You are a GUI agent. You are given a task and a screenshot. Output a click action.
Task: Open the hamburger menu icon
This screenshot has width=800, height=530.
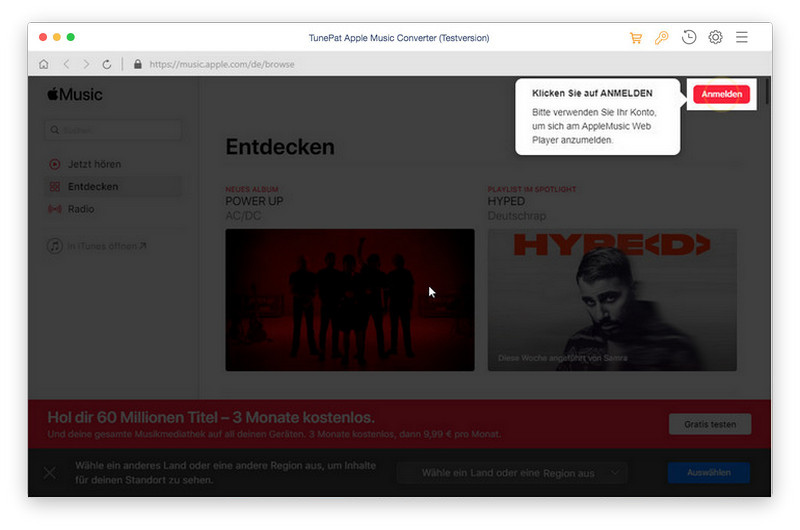(741, 37)
